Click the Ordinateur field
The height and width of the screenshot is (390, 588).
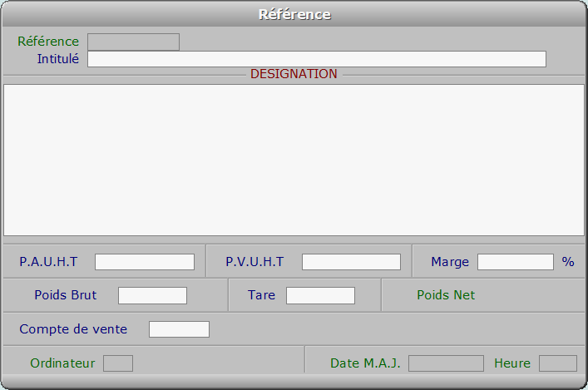pos(118,363)
